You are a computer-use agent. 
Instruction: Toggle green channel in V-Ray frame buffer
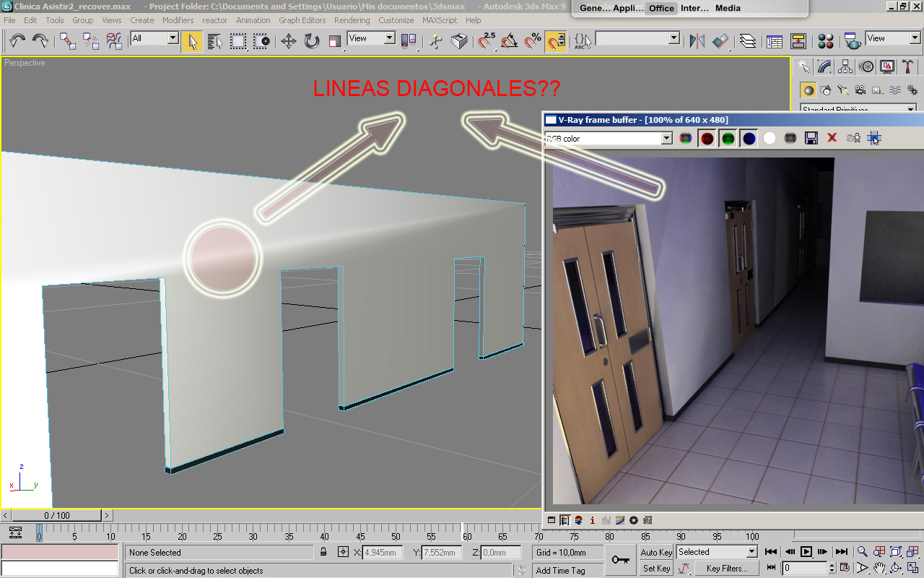coord(728,138)
